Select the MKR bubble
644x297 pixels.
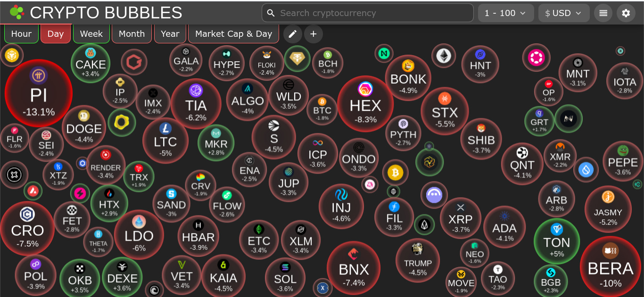(216, 143)
